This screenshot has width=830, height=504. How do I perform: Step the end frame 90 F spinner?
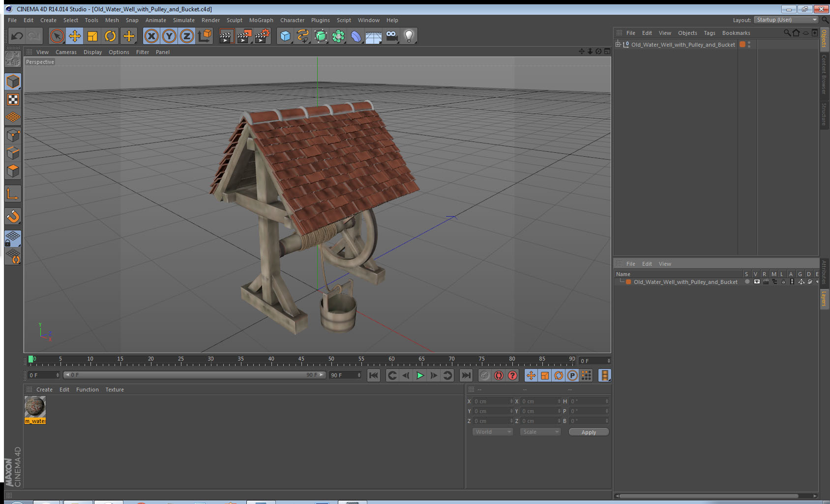click(359, 375)
